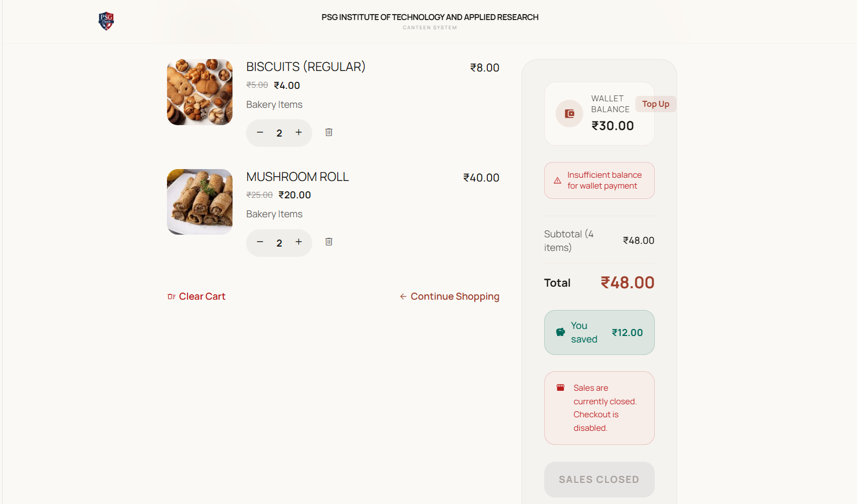The height and width of the screenshot is (504, 857).
Task: Click the SALES CLOSED button
Action: pyautogui.click(x=599, y=480)
